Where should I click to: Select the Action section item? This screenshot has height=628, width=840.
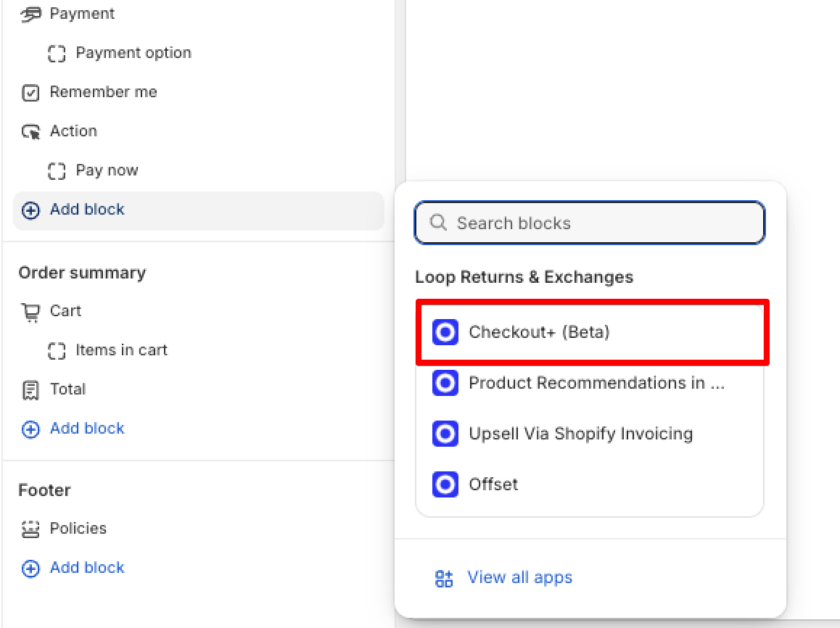point(73,131)
